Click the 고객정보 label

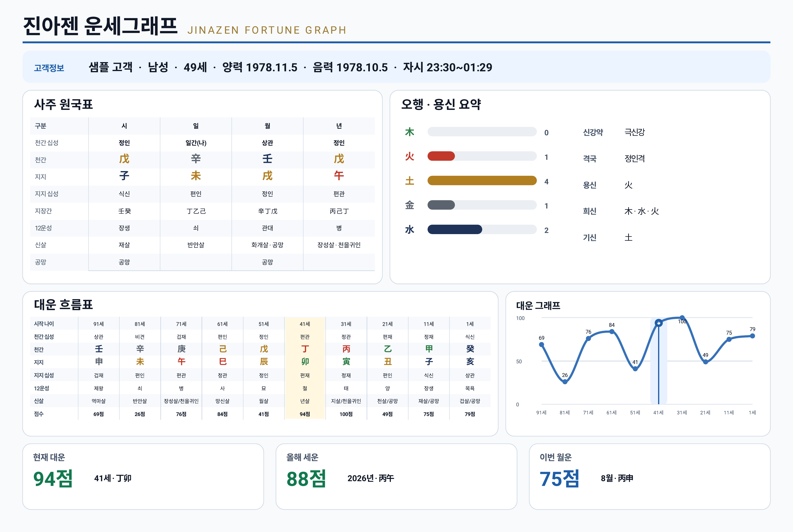(x=49, y=68)
